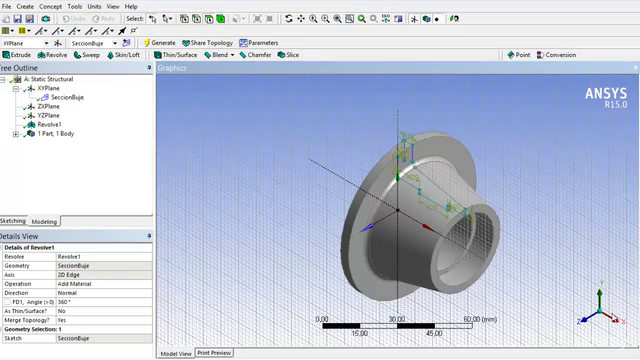
Task: Click the Point tool
Action: click(519, 55)
